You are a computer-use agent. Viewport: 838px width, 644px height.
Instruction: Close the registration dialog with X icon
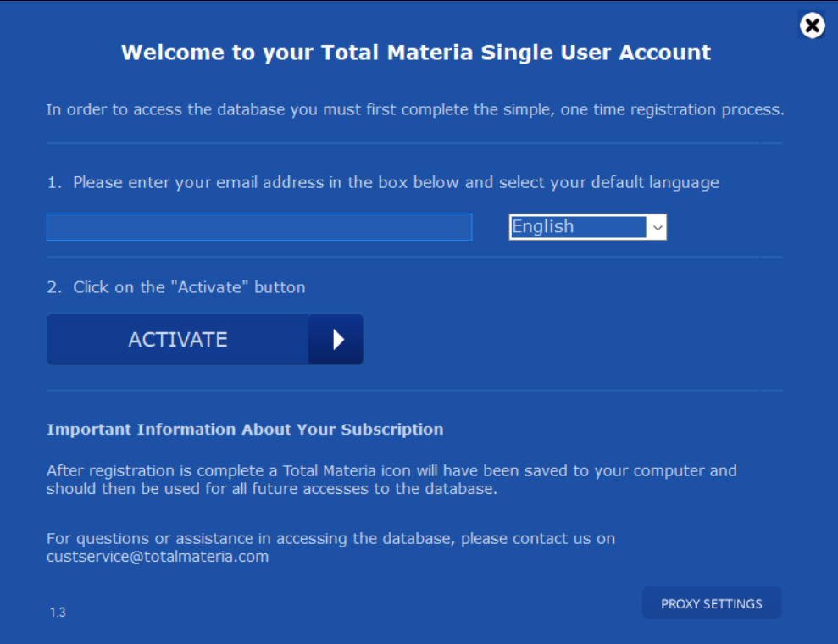(x=812, y=25)
